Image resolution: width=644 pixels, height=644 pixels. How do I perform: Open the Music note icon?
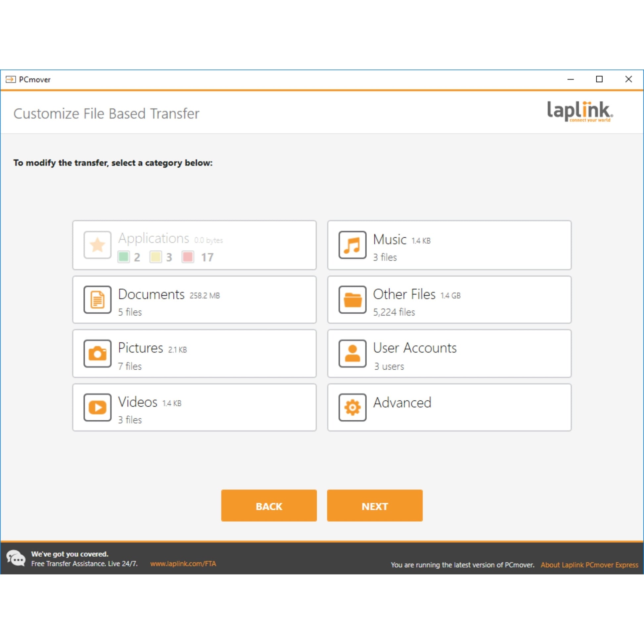tap(352, 245)
